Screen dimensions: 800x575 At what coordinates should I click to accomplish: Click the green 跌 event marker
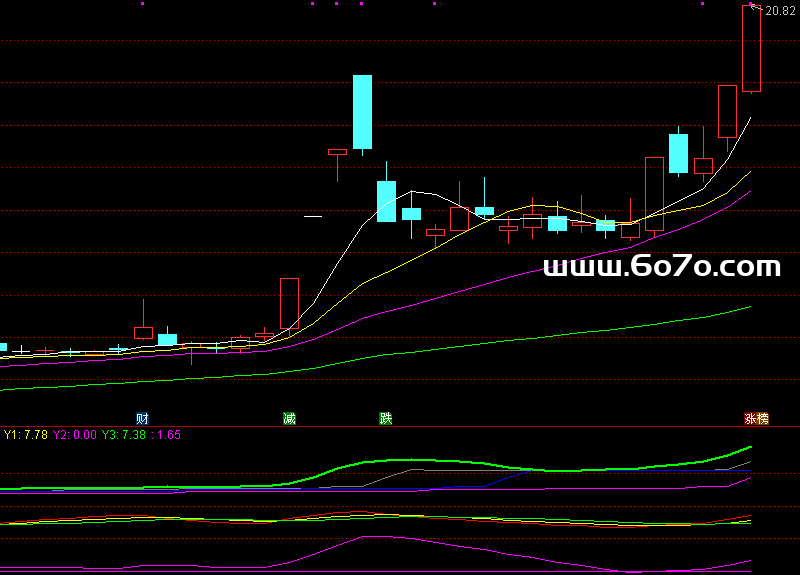click(385, 418)
